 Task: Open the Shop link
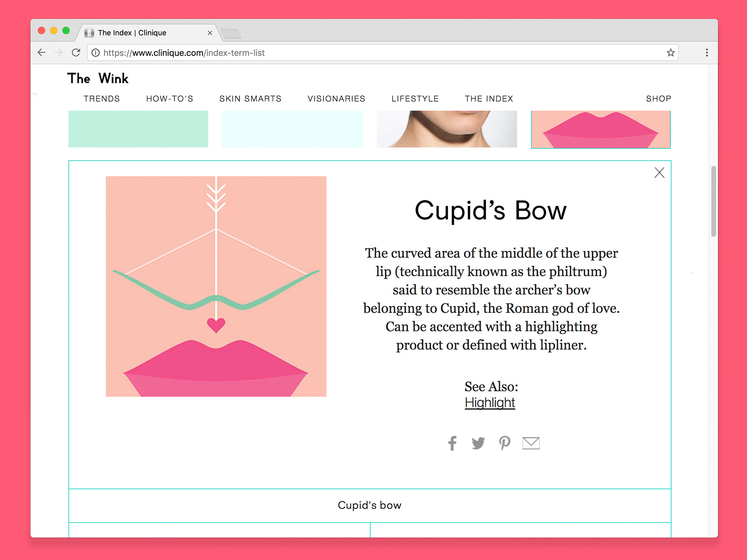tap(658, 99)
